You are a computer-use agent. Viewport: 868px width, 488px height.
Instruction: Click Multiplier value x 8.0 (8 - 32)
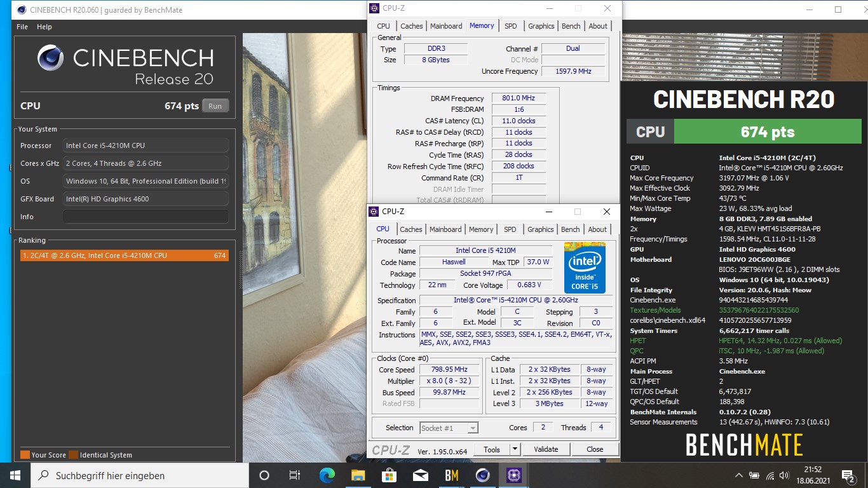(x=449, y=381)
